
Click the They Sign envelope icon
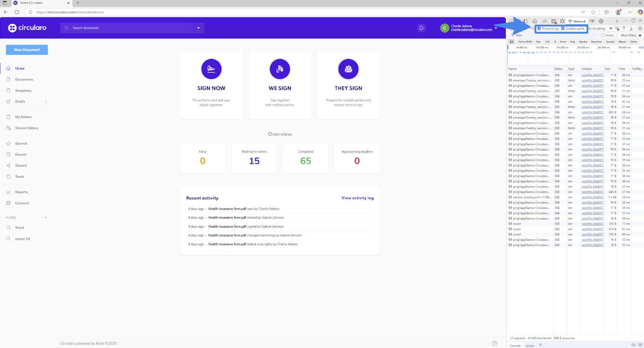(x=348, y=69)
